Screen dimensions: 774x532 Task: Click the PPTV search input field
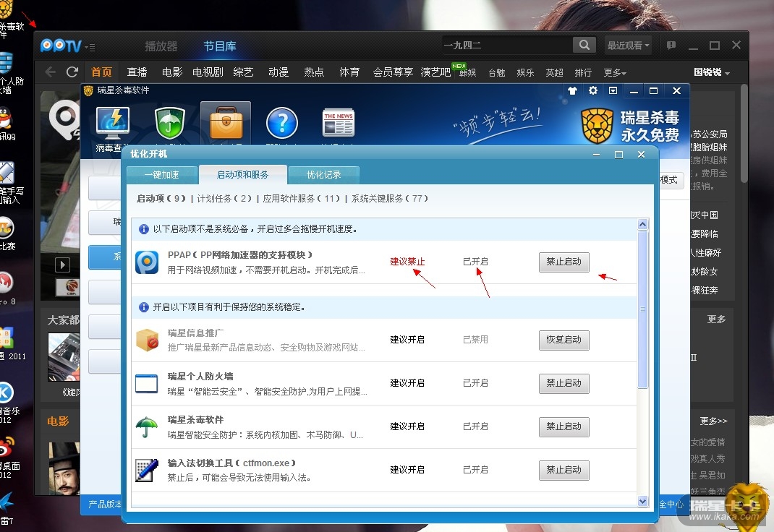[x=507, y=46]
